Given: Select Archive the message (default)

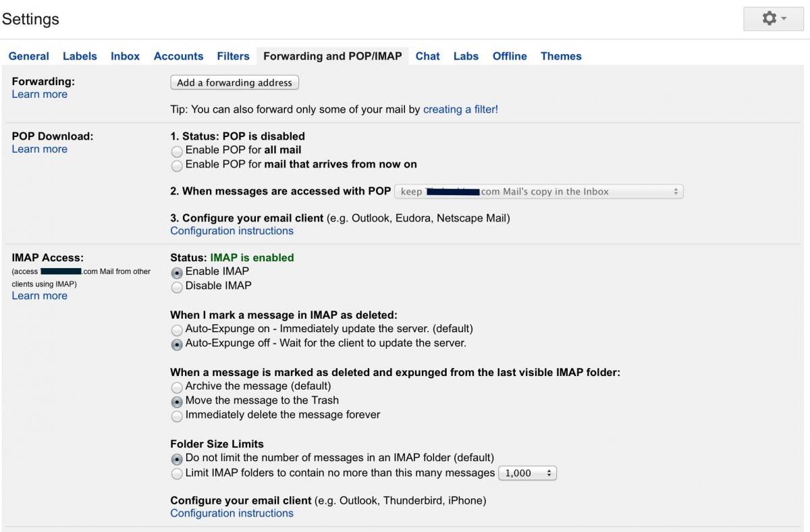Looking at the screenshot, I should 177,388.
